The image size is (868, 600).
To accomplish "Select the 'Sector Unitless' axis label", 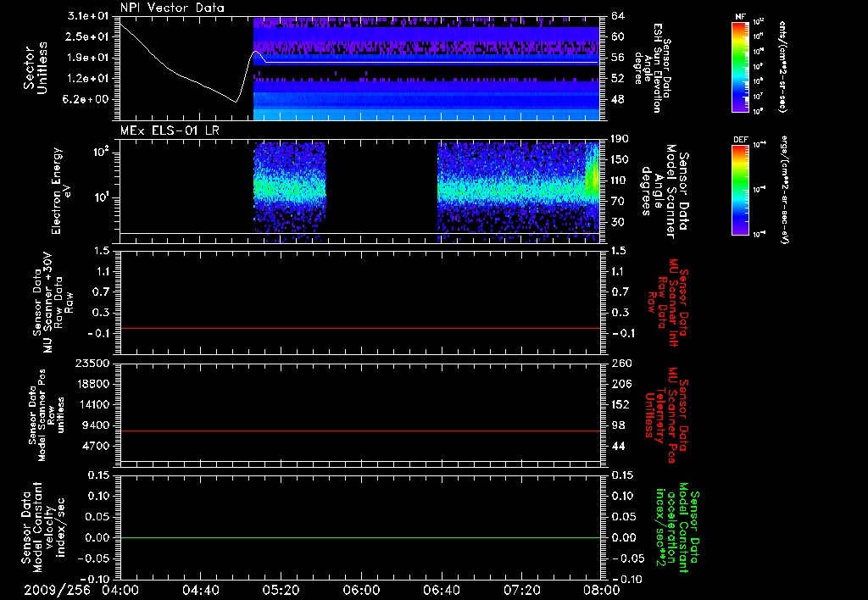I will pyautogui.click(x=36, y=68).
